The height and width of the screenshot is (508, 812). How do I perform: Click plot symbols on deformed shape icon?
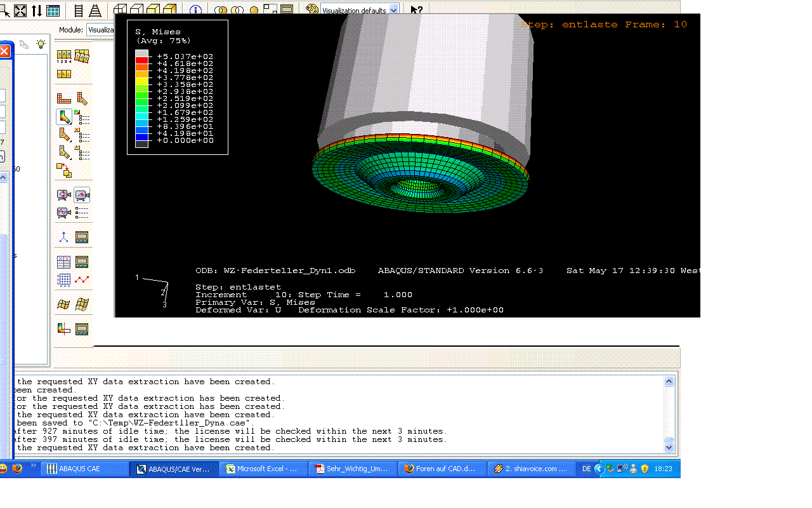tap(64, 135)
